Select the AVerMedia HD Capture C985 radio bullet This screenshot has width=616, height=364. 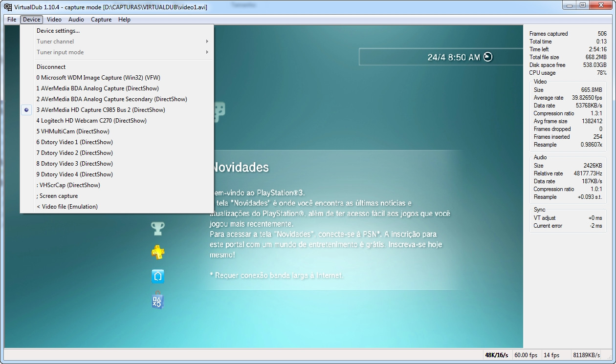[x=27, y=110]
